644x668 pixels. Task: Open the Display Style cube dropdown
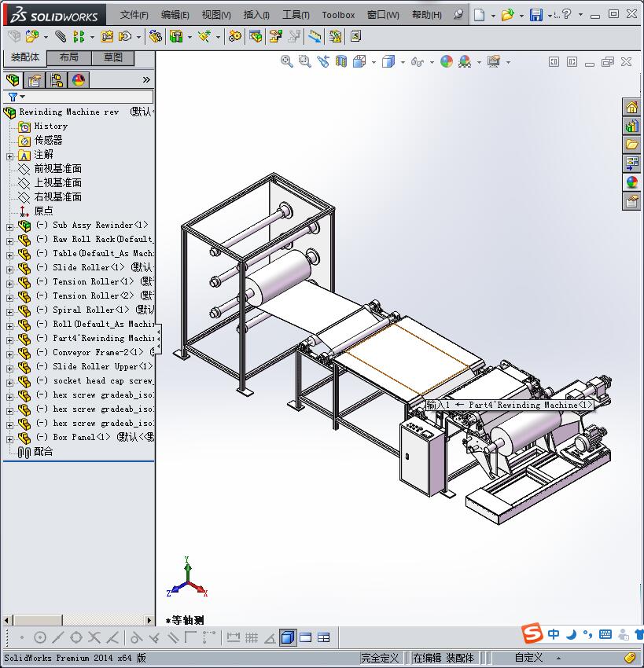click(x=403, y=63)
